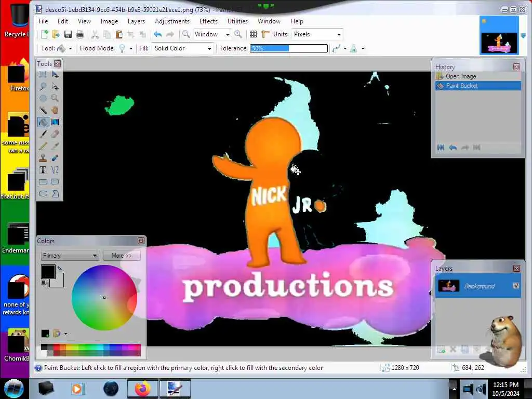Click the New image toolbar icon
The image size is (532, 399).
[45, 34]
